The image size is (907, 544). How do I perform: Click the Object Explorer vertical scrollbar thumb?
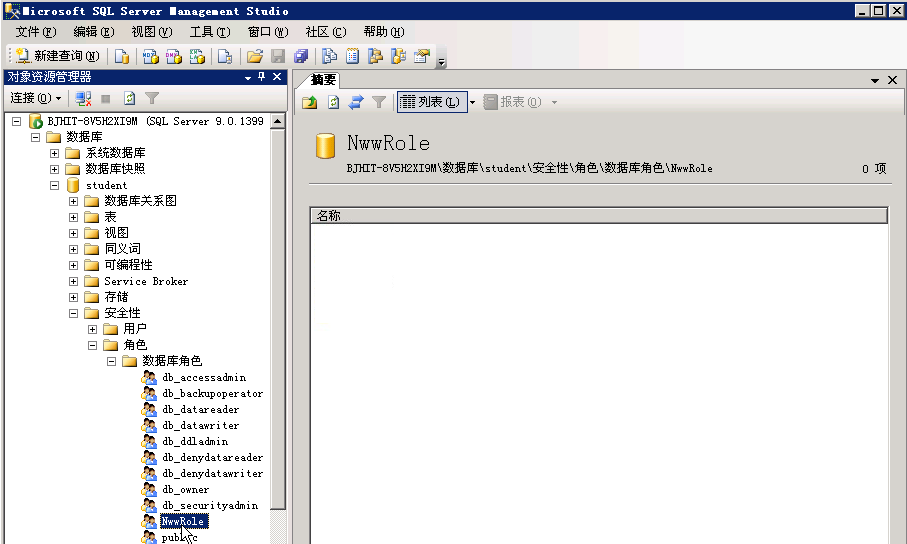pos(278,319)
